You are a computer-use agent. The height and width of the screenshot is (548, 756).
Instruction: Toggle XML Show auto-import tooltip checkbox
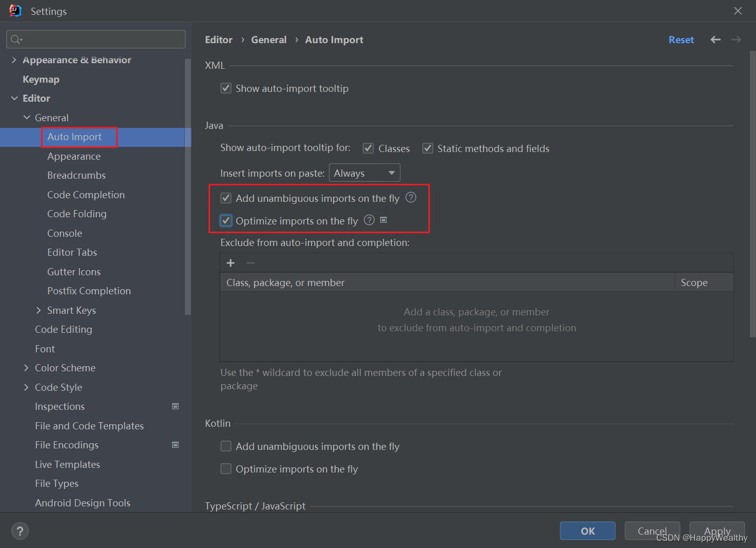[226, 88]
